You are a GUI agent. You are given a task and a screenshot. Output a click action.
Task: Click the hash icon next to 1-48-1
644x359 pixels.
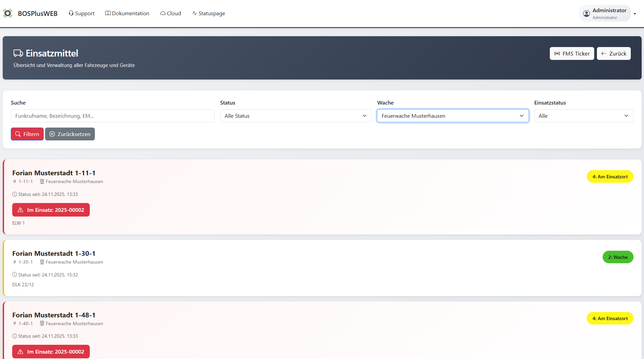[x=15, y=323]
